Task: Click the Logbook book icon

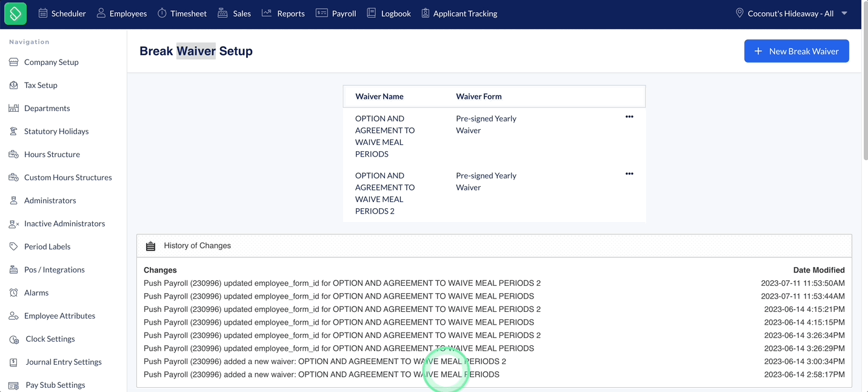Action: [372, 13]
